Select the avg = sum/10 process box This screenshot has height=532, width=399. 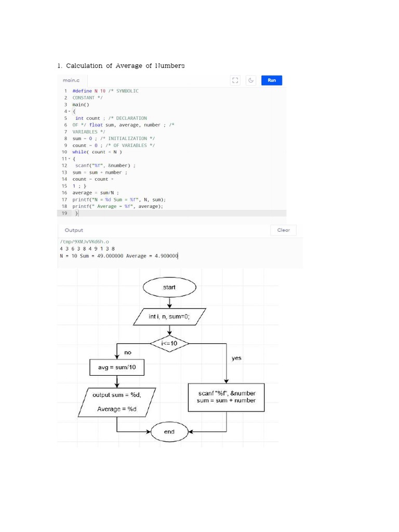coord(117,367)
